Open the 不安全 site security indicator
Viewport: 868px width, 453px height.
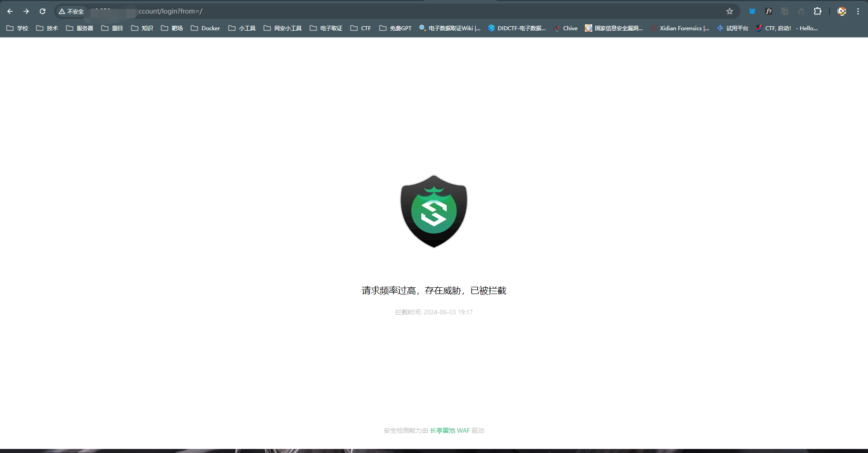tap(71, 11)
